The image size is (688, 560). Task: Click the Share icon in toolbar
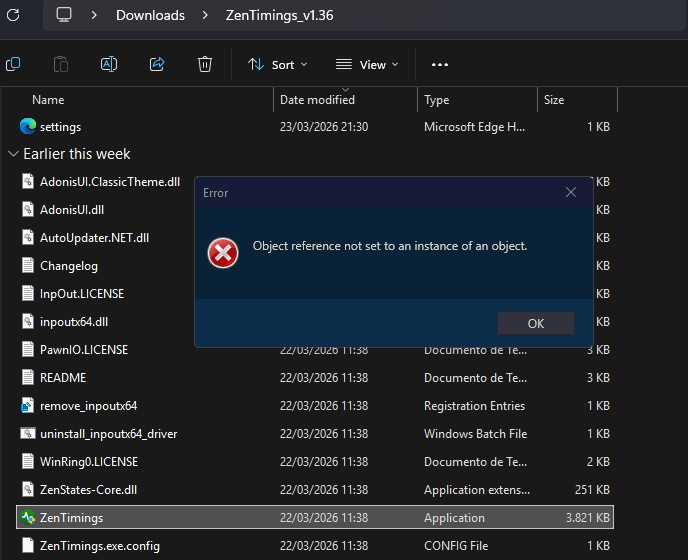[157, 64]
